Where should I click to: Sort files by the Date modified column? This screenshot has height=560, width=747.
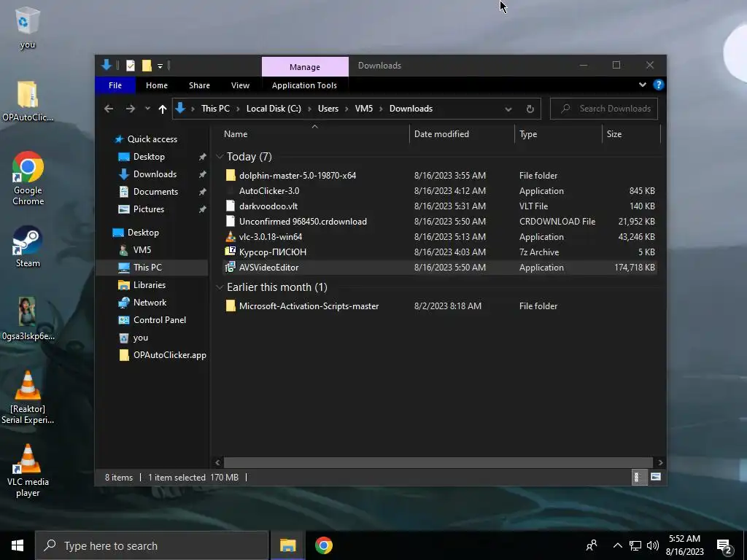[462, 134]
